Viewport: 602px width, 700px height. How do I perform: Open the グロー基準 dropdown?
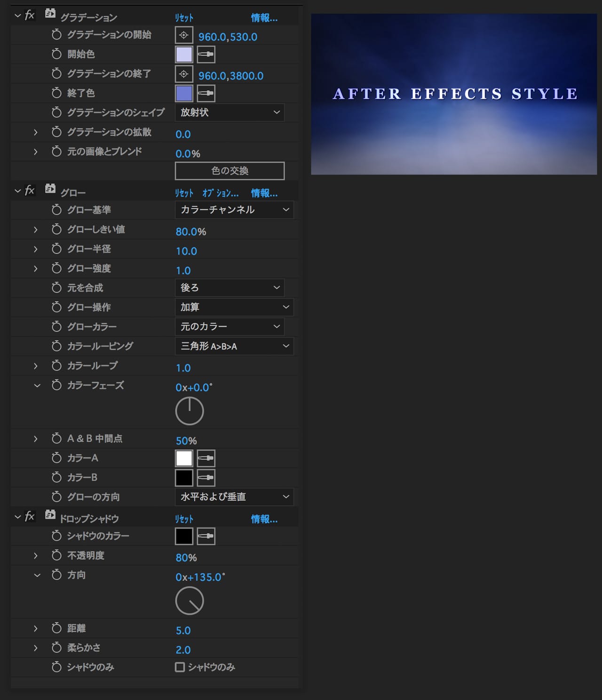(234, 210)
